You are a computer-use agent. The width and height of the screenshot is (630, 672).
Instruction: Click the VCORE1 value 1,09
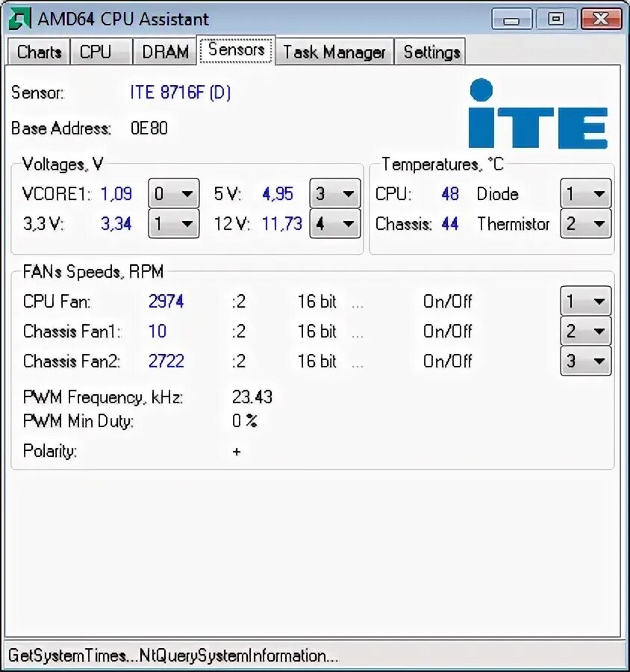(x=116, y=194)
